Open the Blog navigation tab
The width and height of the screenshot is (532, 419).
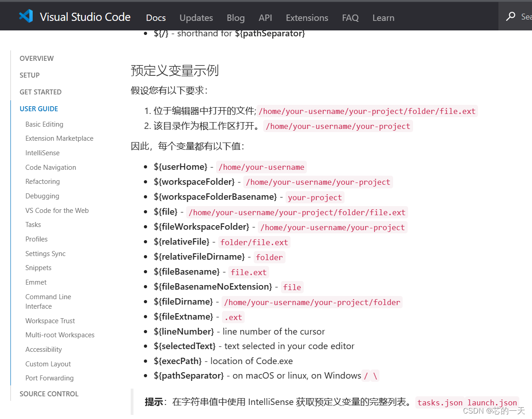[x=236, y=18]
